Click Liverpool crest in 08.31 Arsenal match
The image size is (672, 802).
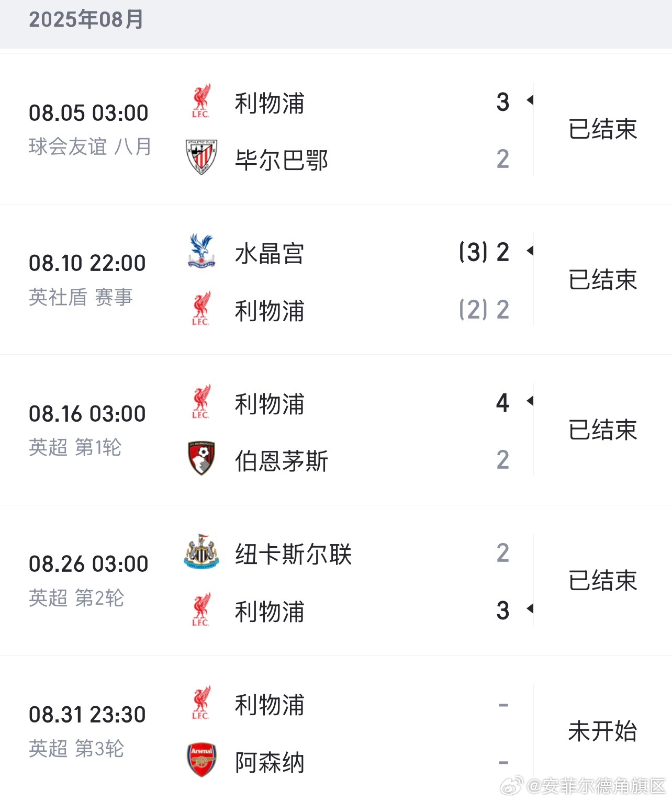(201, 703)
